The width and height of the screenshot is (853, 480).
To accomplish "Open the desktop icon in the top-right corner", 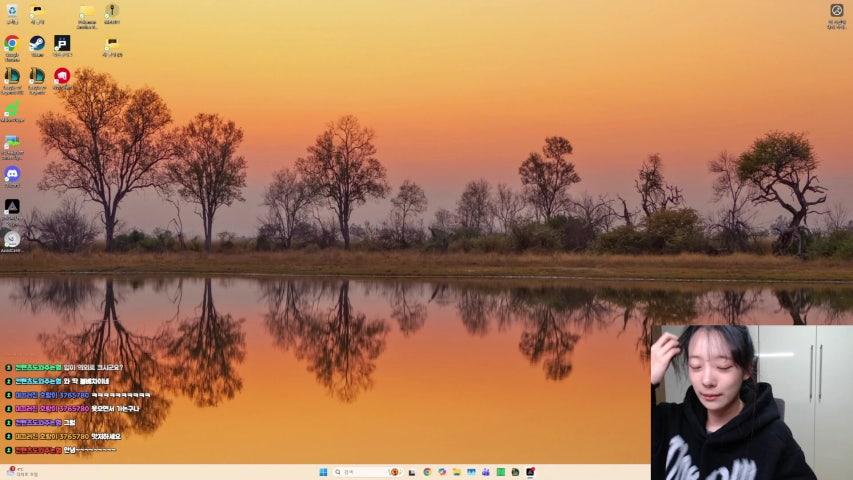I will (x=836, y=12).
